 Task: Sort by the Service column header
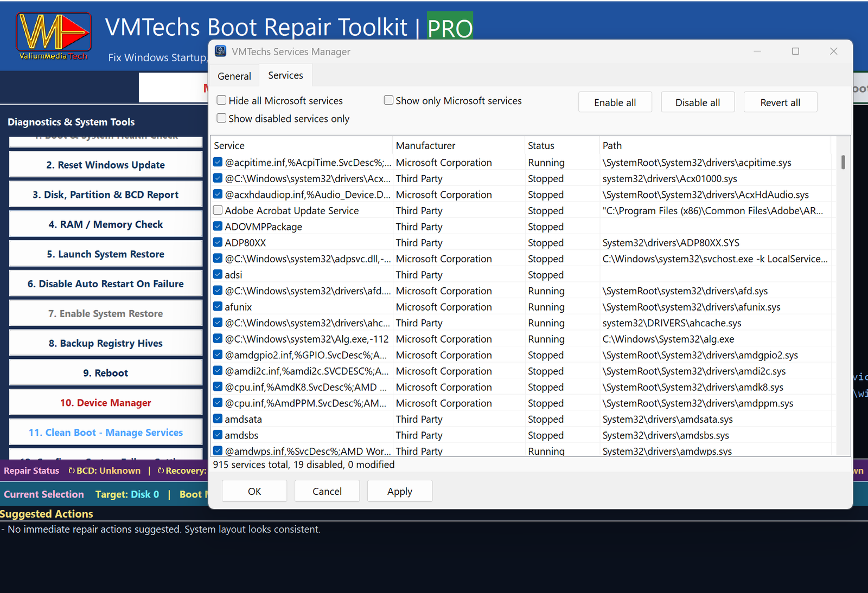pyautogui.click(x=302, y=145)
